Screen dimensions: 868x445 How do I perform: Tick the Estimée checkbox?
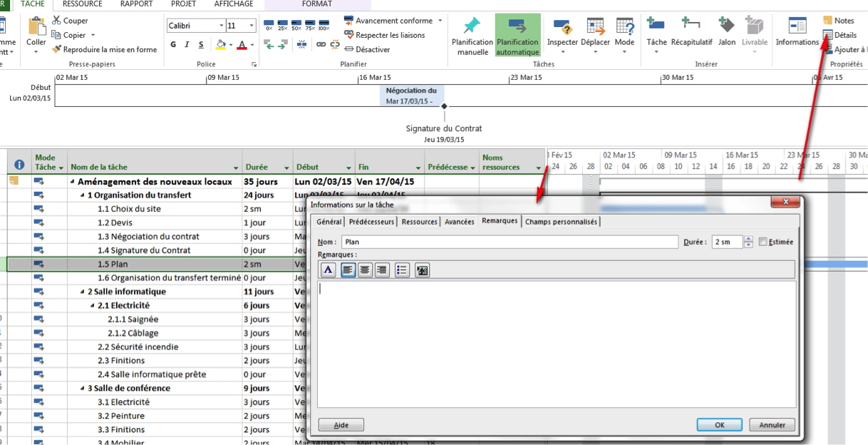click(x=763, y=242)
